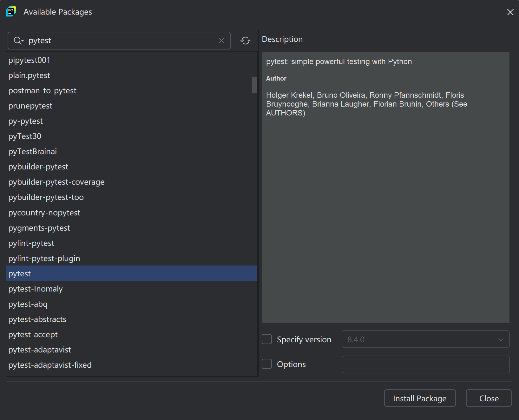Enable the Options checkbox

[x=267, y=364]
